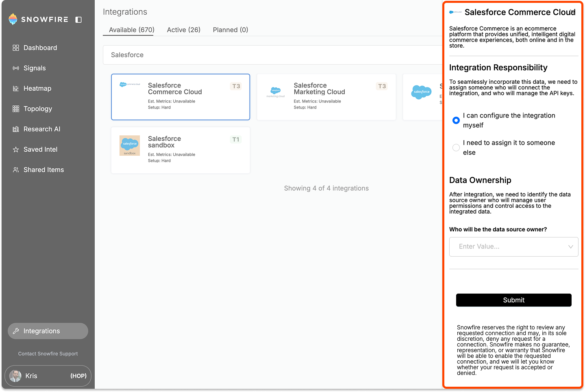Click the T1 badge on Salesforce sandbox

click(x=236, y=139)
